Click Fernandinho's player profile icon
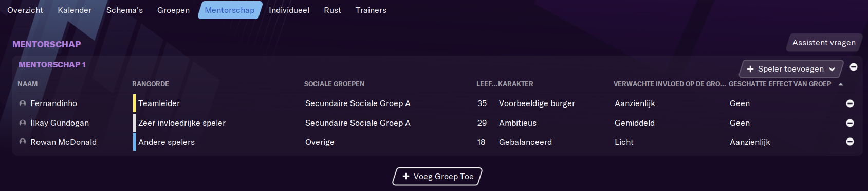 pyautogui.click(x=23, y=103)
